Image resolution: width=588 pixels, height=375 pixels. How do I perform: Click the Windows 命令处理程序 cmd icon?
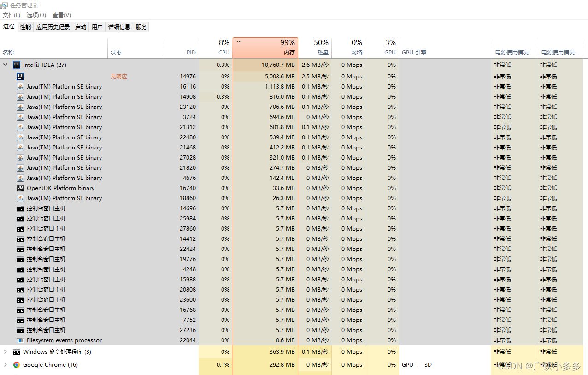(x=17, y=352)
